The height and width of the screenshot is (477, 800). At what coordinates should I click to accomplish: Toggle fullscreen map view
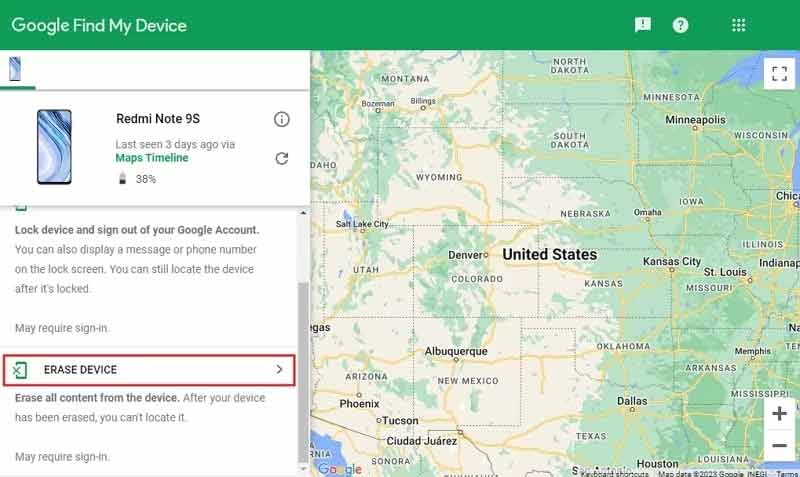click(778, 73)
